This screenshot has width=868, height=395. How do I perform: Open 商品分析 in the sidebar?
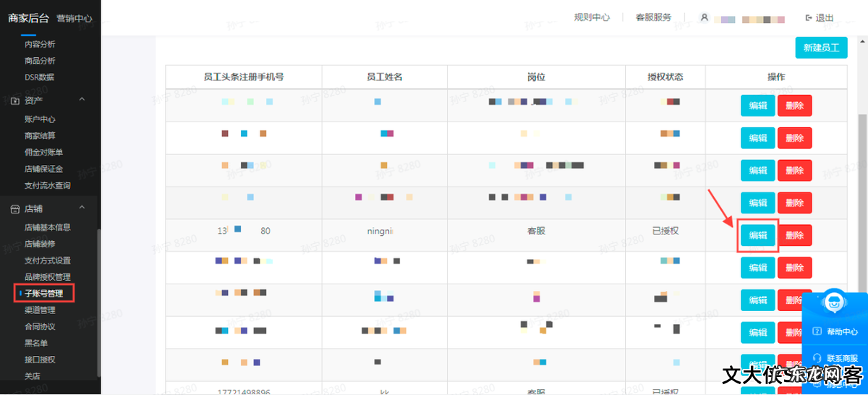pos(40,61)
